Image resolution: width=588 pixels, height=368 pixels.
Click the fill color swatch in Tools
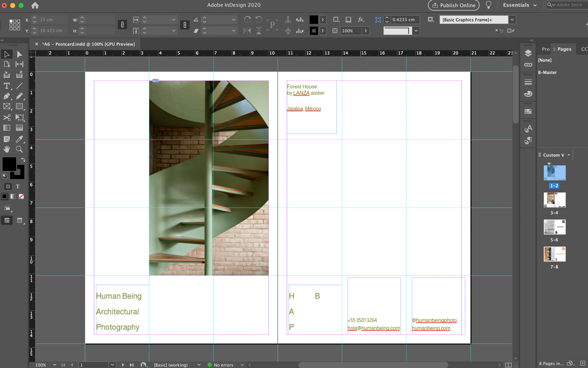pyautogui.click(x=9, y=164)
